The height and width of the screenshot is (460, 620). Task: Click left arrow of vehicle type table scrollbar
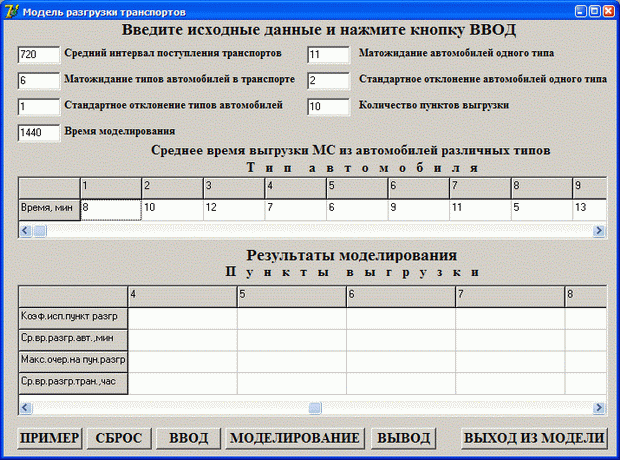(26, 231)
